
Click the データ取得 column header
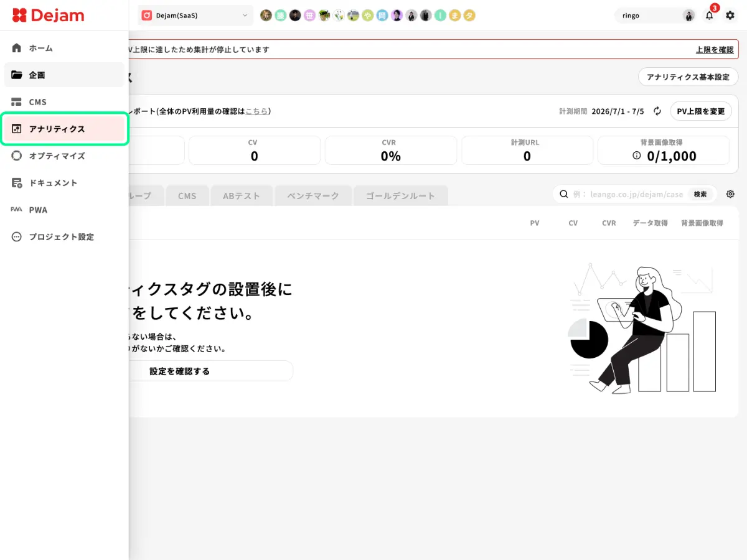point(650,223)
